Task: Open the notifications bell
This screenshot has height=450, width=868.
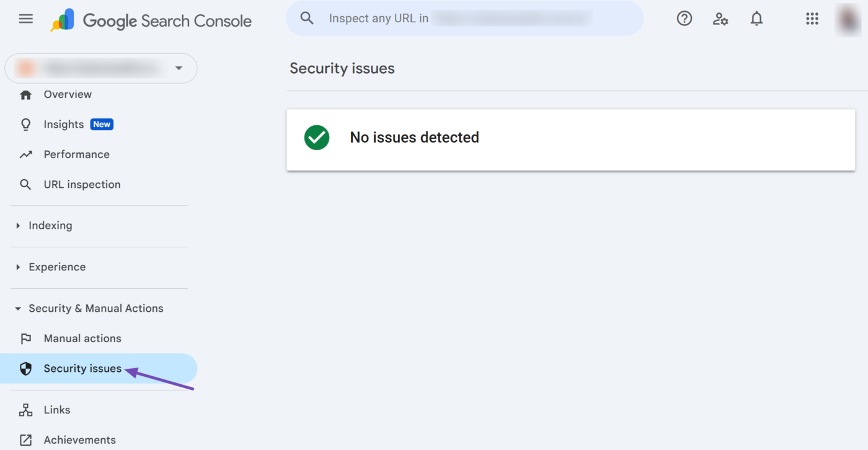Action: pyautogui.click(x=756, y=19)
